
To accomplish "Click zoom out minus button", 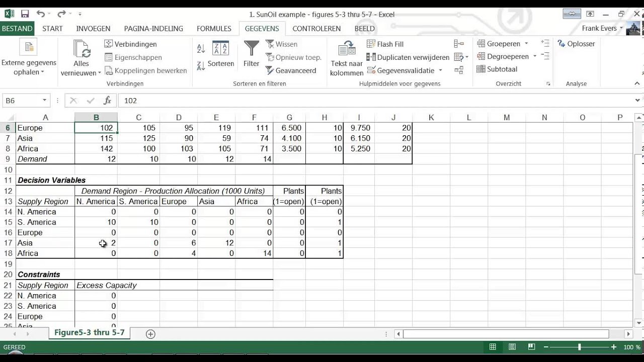I will (545, 347).
